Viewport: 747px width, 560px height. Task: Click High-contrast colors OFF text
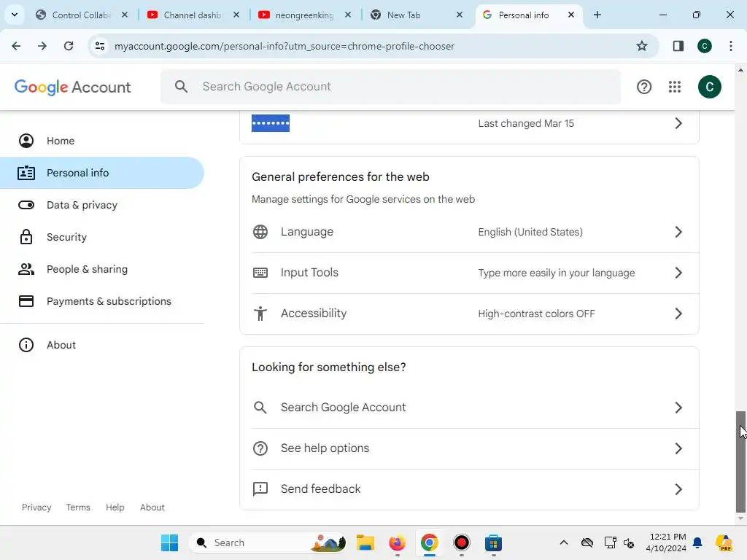tap(536, 314)
